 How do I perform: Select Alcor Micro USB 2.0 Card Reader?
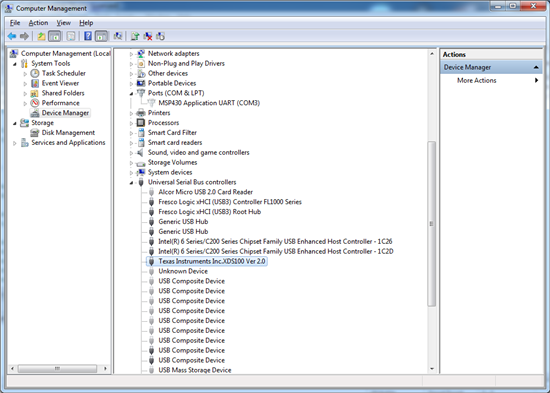(x=205, y=192)
